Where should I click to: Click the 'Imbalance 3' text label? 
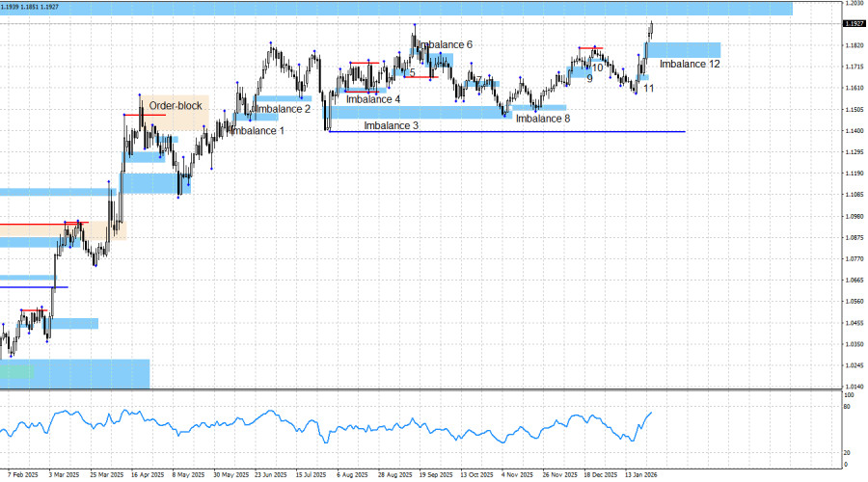pos(391,125)
